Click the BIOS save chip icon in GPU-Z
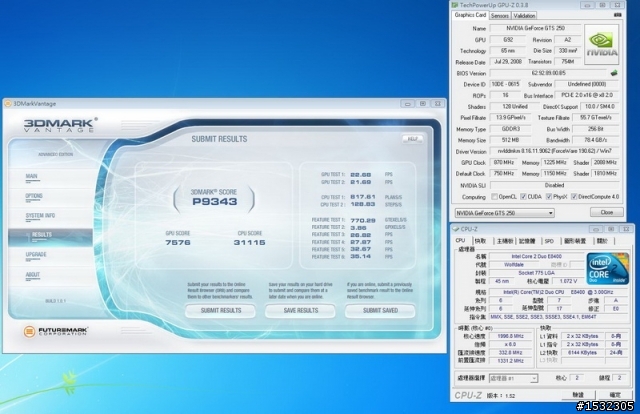Screen dimensions: 640x414 pyautogui.click(x=613, y=73)
